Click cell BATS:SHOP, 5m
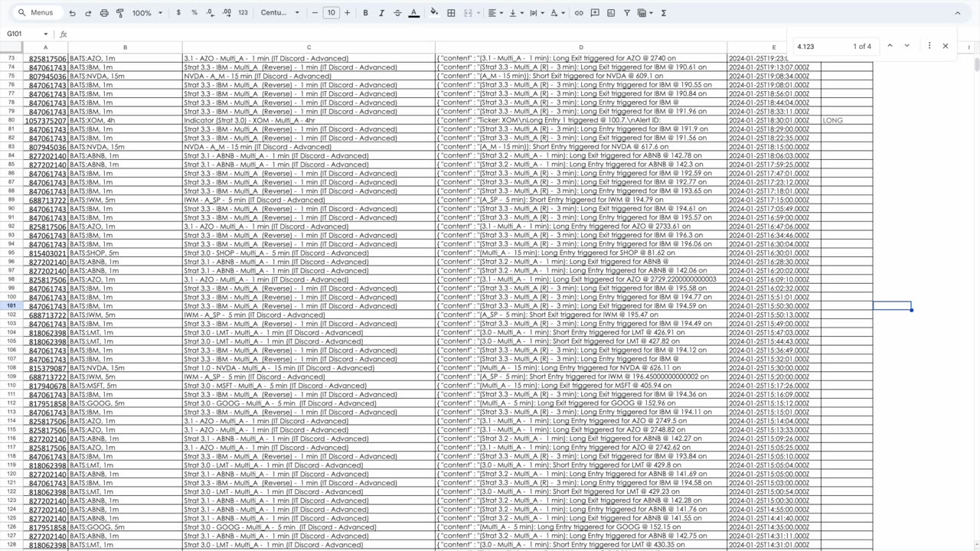Image resolution: width=980 pixels, height=551 pixels. coord(125,253)
